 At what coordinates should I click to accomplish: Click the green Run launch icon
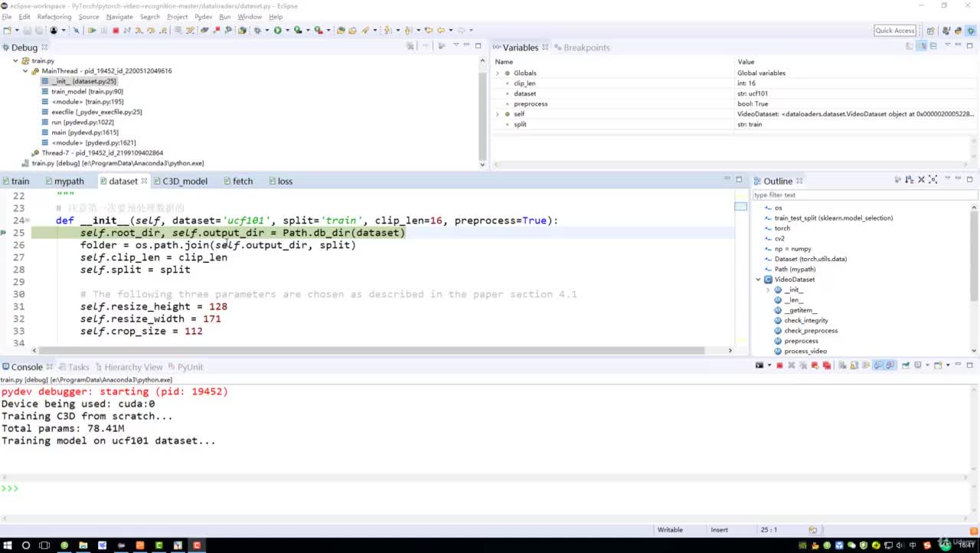277,31
